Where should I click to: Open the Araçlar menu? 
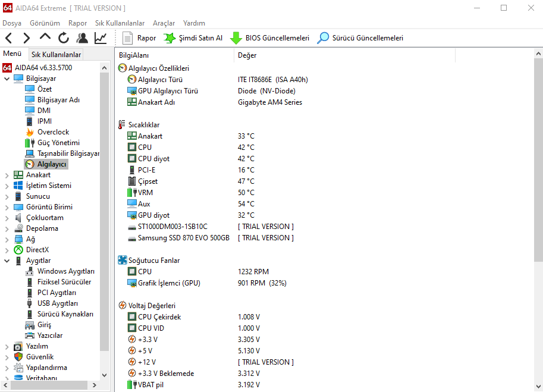[x=164, y=23]
